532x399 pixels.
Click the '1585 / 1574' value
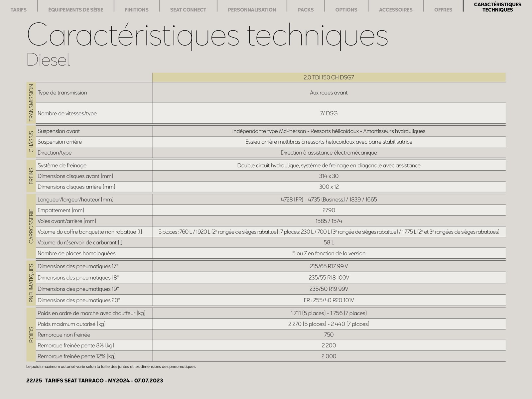329,221
